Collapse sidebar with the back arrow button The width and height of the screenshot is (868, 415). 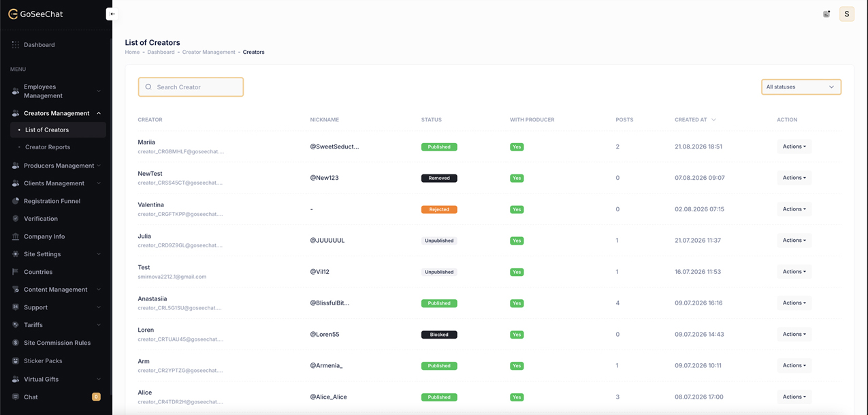(x=112, y=14)
